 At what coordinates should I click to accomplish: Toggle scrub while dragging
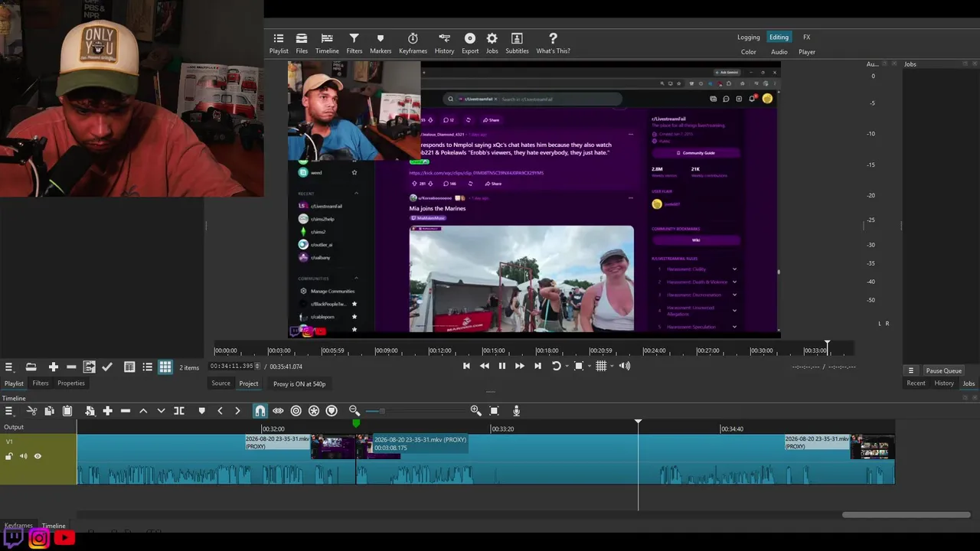tap(278, 411)
